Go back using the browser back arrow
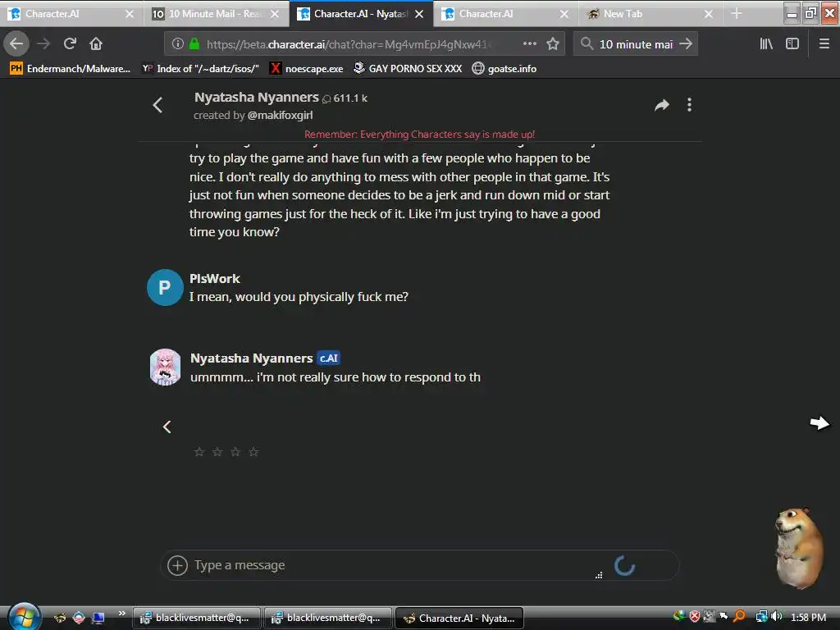Screen dimensions: 840x630 pyautogui.click(x=16, y=44)
